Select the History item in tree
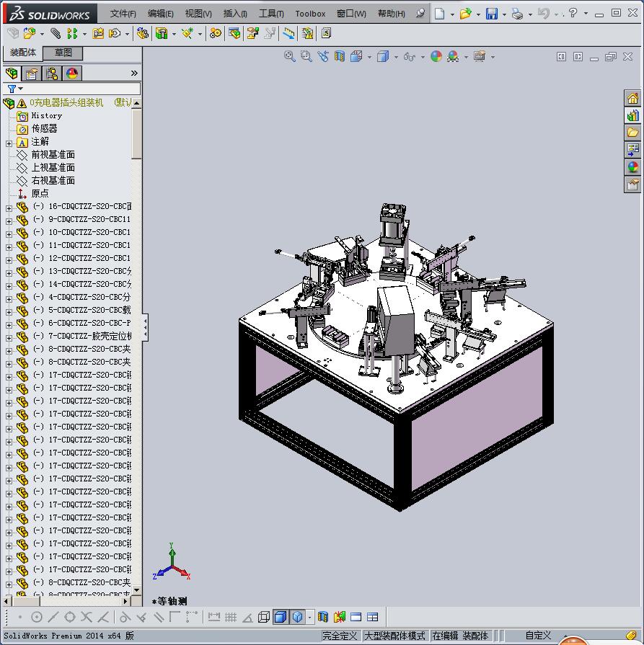Viewport: 644px width, 645px height. coord(47,115)
